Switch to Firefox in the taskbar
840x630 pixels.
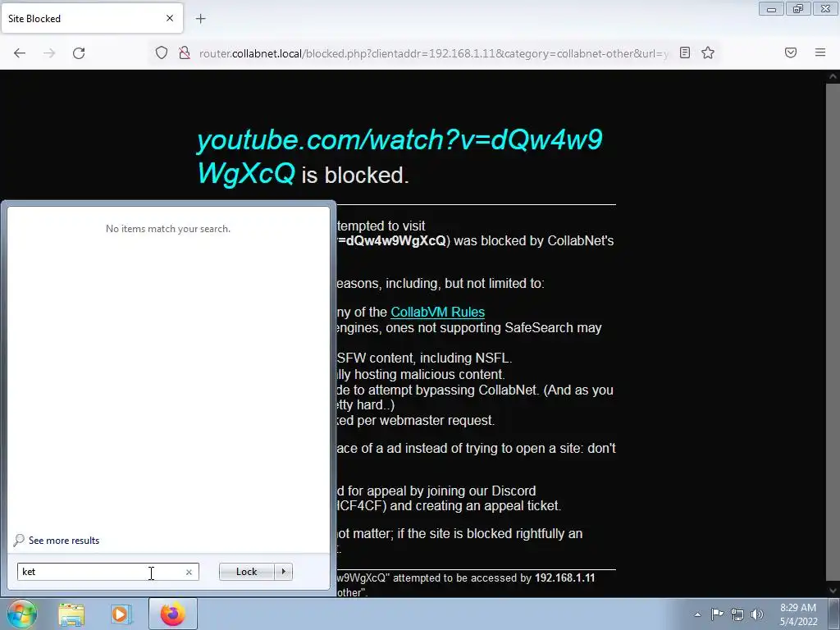click(x=172, y=614)
